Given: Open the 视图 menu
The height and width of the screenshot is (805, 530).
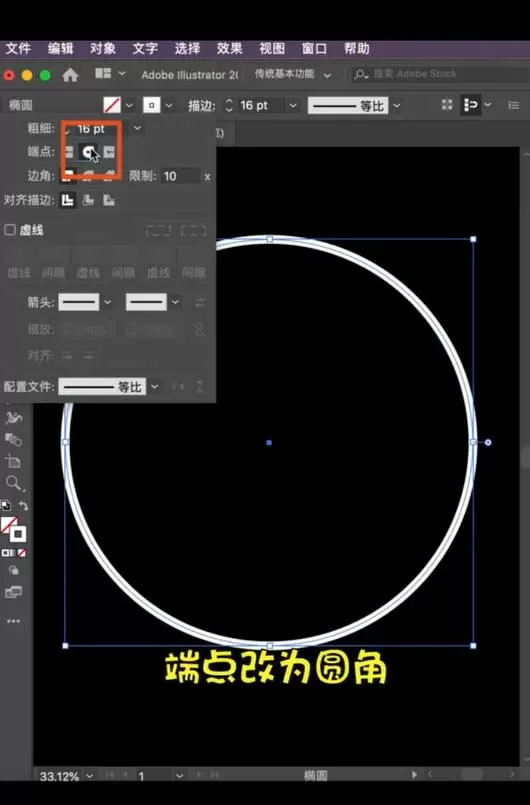Looking at the screenshot, I should tap(272, 49).
